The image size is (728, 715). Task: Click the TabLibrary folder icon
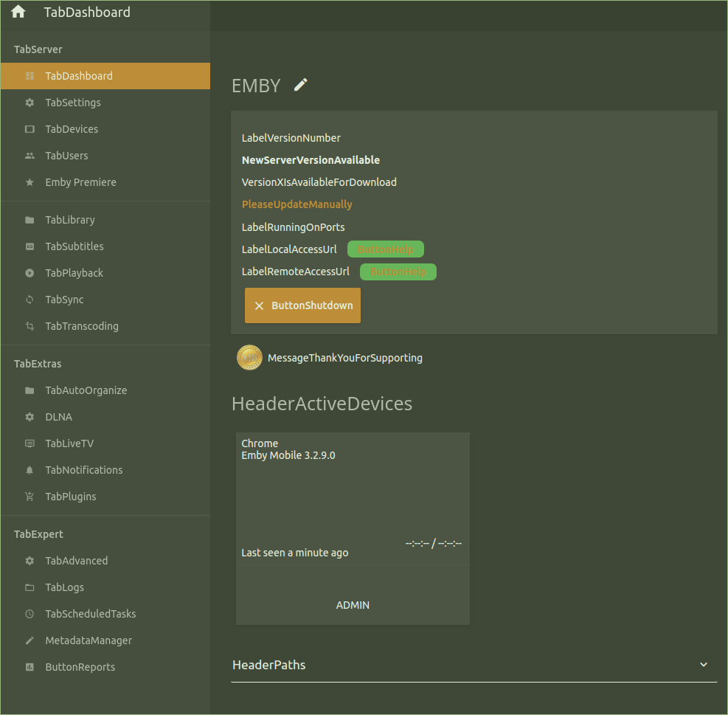[30, 220]
